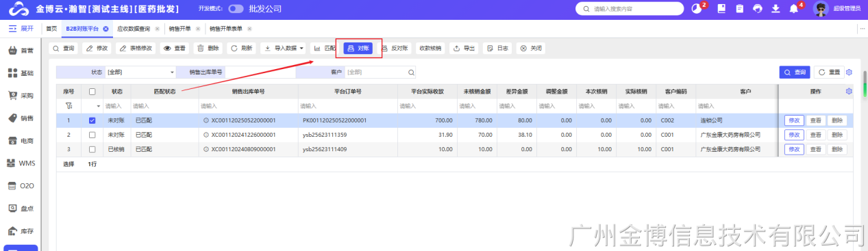This screenshot has height=251, width=868.
Task: Close the 应收数据查询 tab
Action: click(157, 28)
